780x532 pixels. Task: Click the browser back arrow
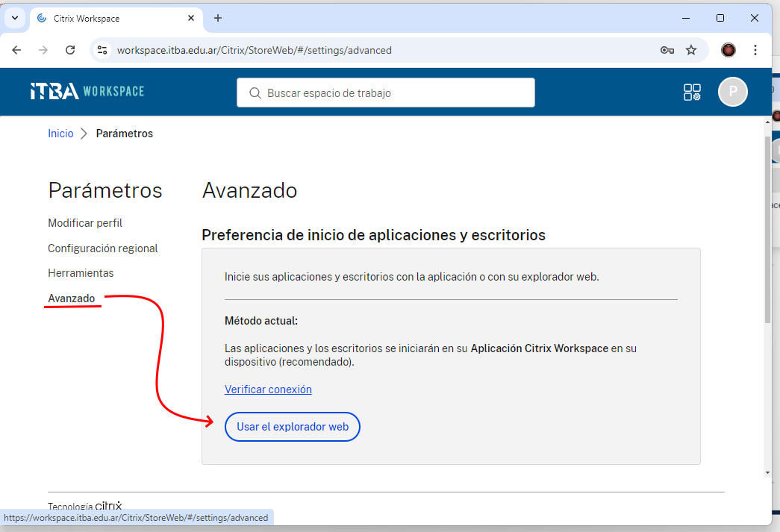(x=16, y=50)
